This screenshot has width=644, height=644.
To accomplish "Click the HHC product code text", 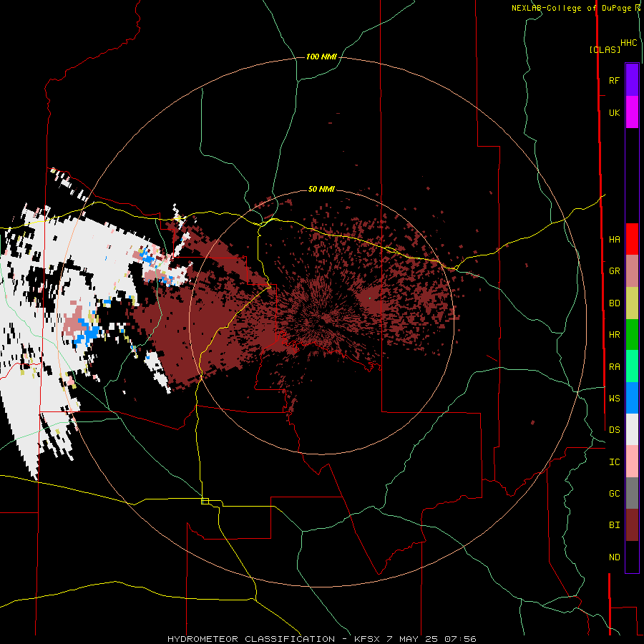I will click(628, 43).
